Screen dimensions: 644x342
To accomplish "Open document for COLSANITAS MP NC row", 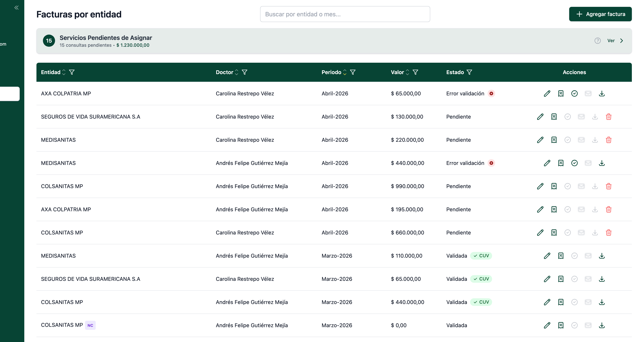I will [x=561, y=325].
